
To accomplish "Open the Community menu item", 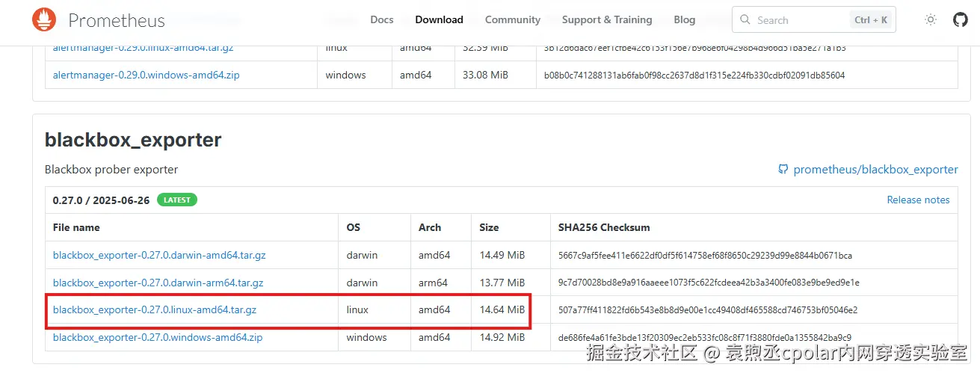I will (x=513, y=20).
